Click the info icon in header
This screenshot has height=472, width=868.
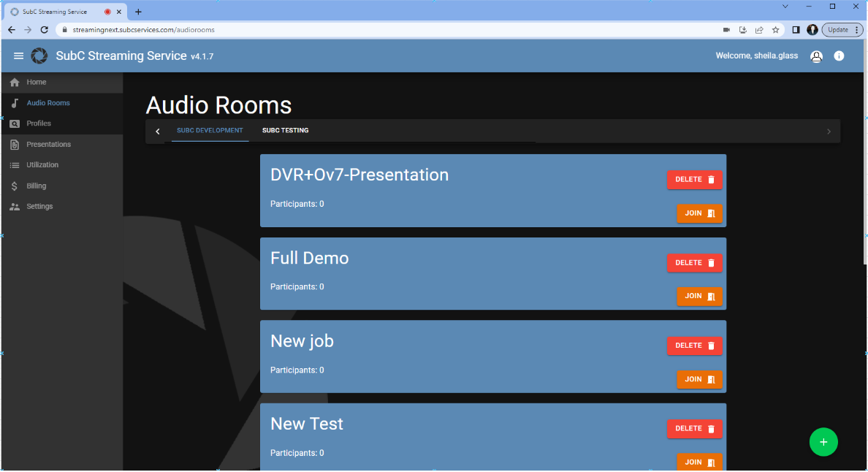[839, 56]
